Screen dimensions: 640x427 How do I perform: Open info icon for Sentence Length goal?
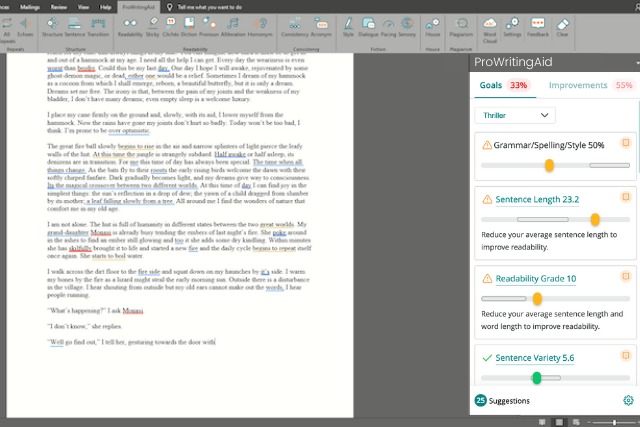coord(626,197)
